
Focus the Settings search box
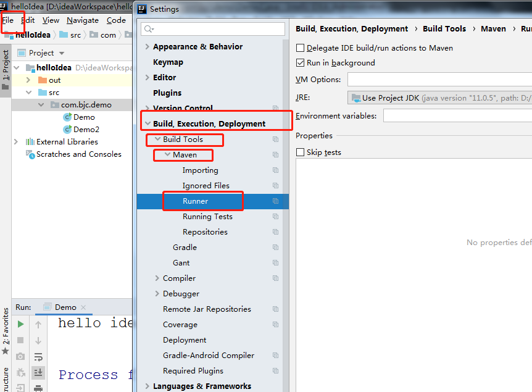click(x=213, y=29)
